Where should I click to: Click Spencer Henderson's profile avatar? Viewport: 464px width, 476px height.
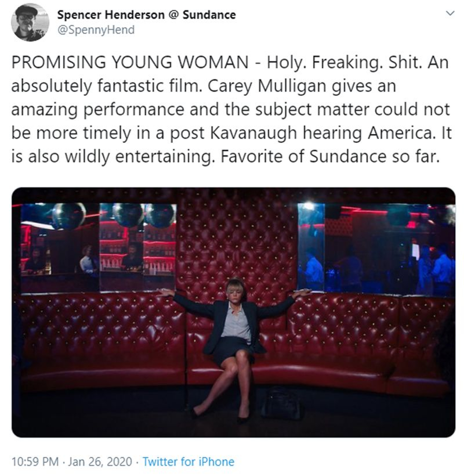[x=30, y=22]
